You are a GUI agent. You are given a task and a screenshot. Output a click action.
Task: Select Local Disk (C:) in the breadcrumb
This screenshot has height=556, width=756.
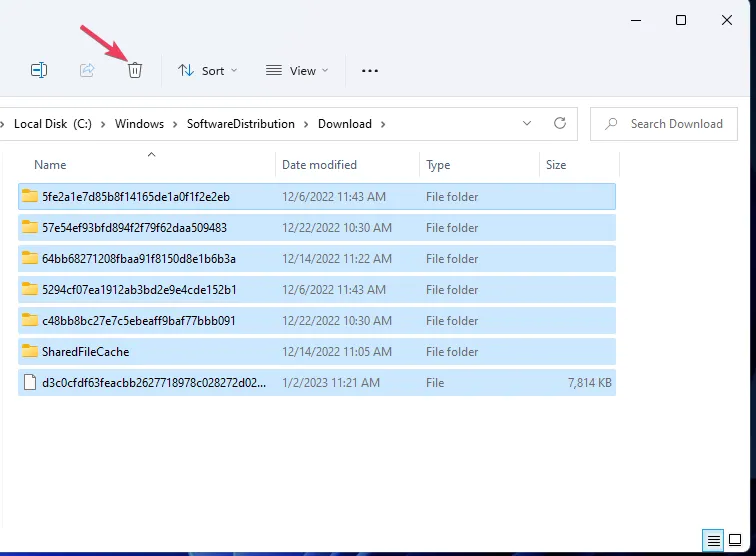(x=53, y=124)
